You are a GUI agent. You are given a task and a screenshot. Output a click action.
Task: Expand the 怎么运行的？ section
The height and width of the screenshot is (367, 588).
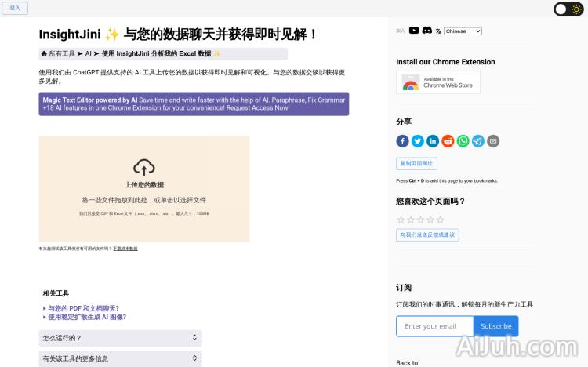(x=120, y=338)
